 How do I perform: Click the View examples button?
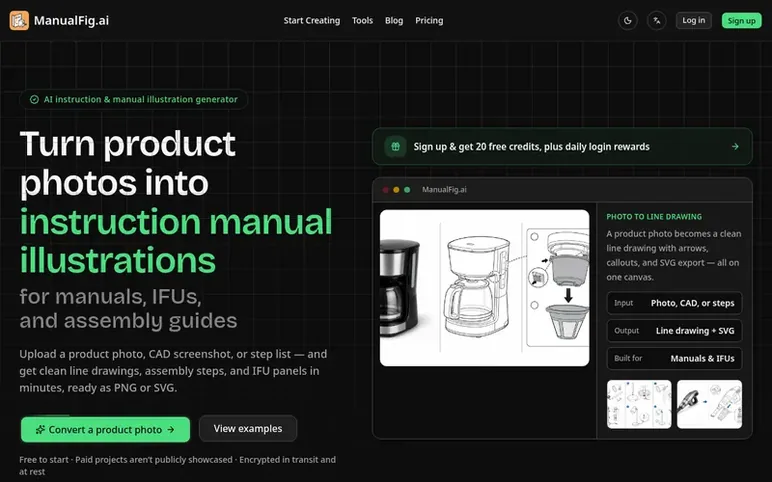point(248,429)
